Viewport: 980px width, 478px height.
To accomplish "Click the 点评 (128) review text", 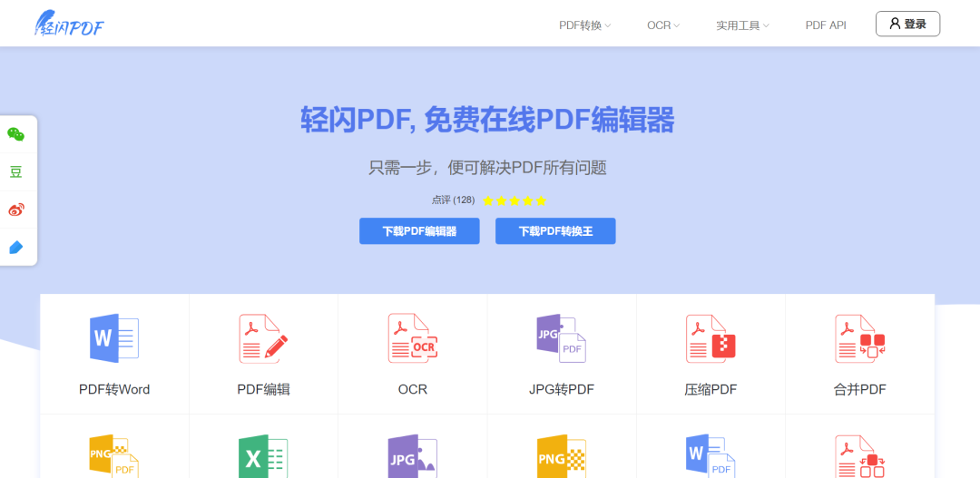I will point(453,200).
